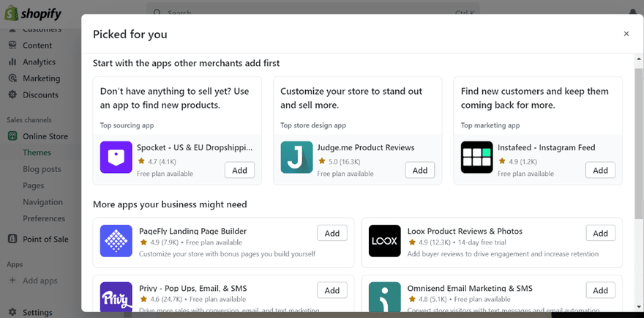Open Analytics in the sidebar
This screenshot has height=318, width=644.
(39, 62)
